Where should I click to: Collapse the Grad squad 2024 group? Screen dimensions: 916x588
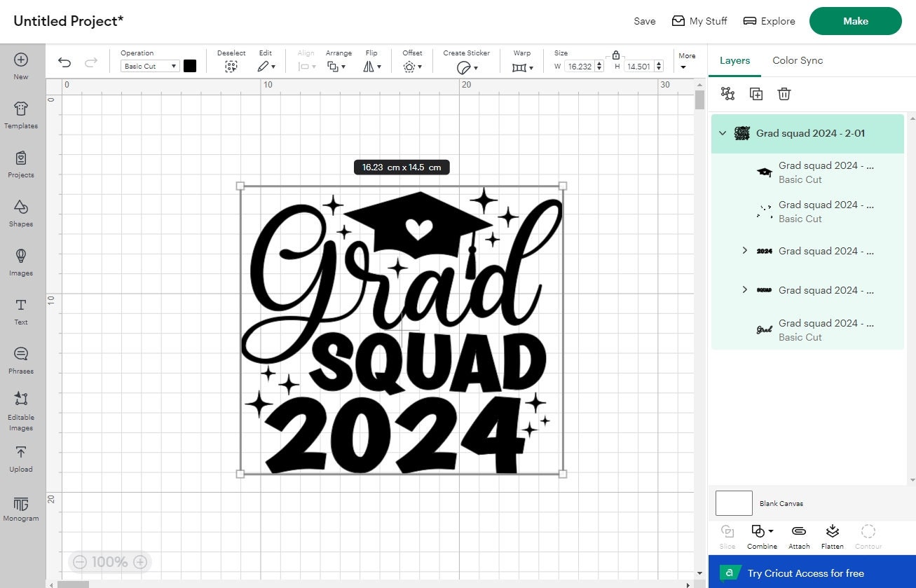[723, 132]
